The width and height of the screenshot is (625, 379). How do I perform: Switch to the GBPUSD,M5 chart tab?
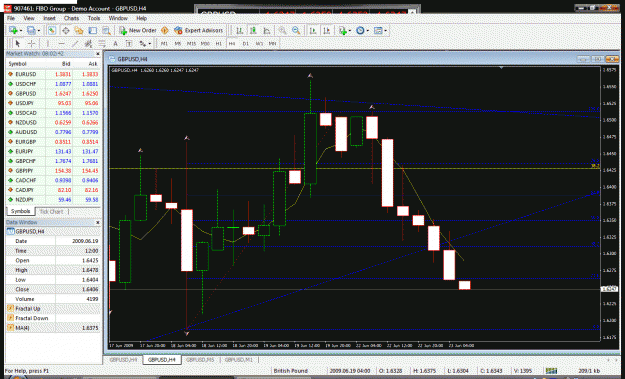[x=200, y=359]
